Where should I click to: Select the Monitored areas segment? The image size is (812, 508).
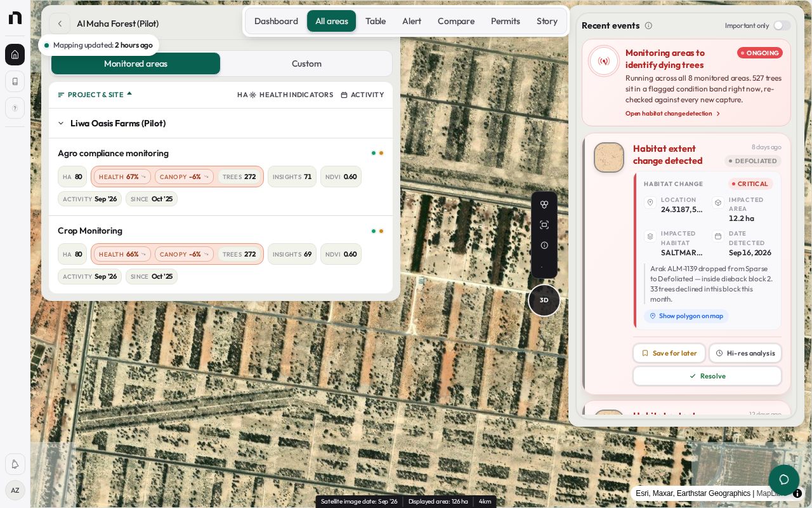tap(136, 63)
